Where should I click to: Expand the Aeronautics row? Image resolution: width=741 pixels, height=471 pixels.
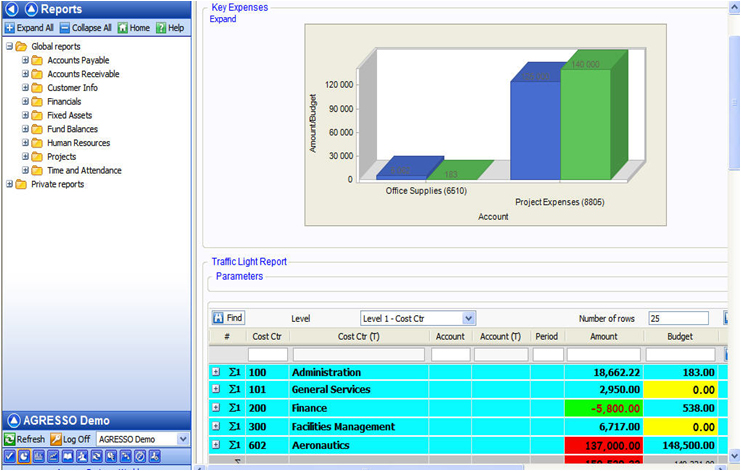click(216, 445)
